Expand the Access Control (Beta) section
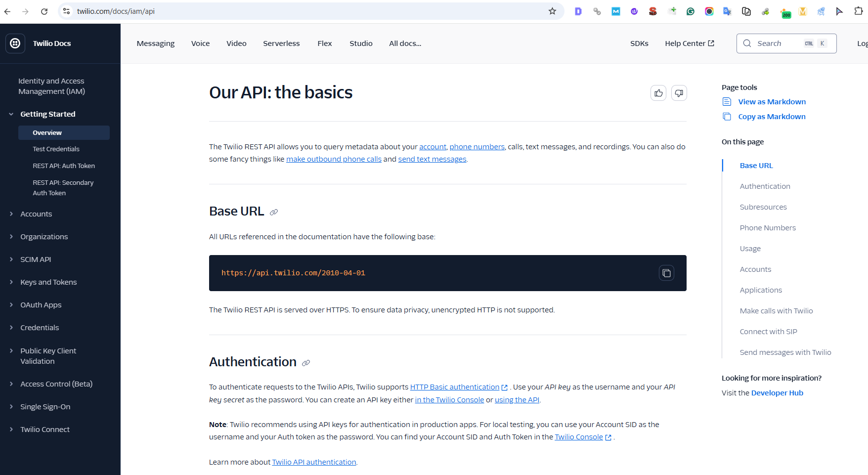 pyautogui.click(x=11, y=384)
